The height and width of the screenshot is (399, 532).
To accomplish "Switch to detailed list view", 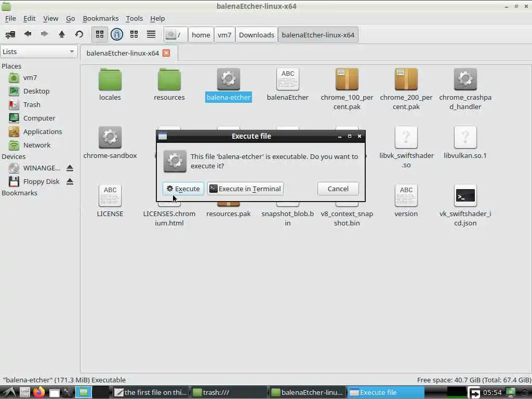I will coord(151,34).
